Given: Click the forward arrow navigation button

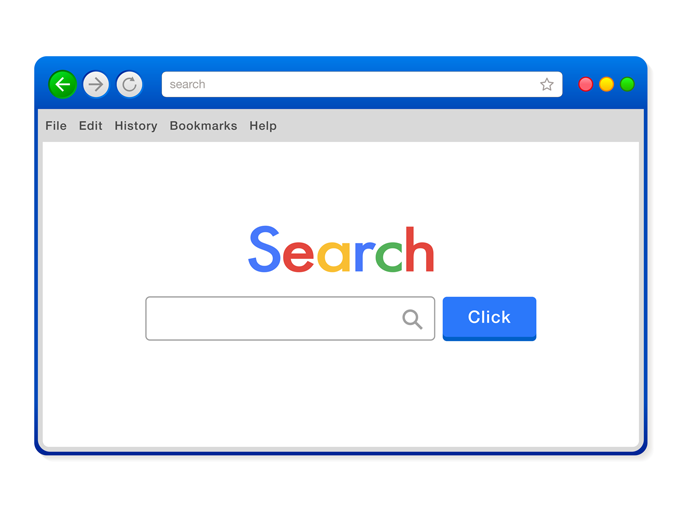Looking at the screenshot, I should 96,84.
